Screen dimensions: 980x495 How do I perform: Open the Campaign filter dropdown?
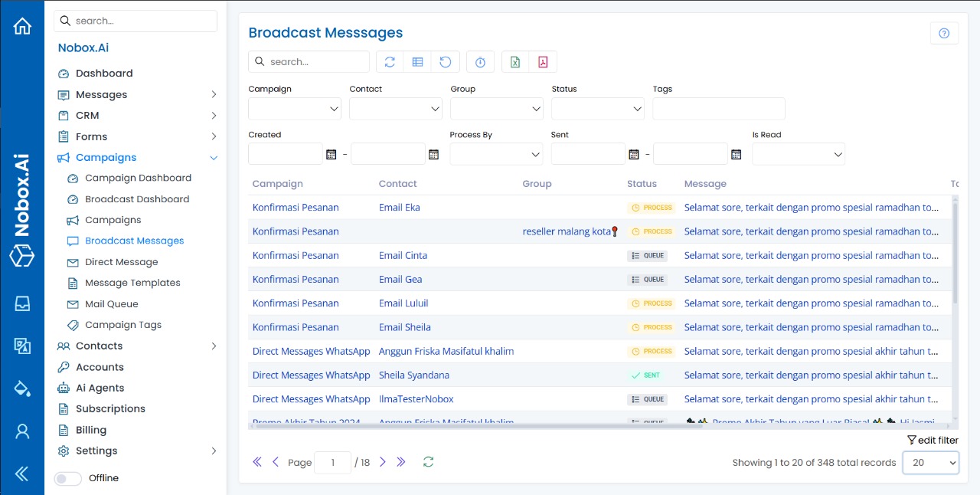pyautogui.click(x=295, y=109)
